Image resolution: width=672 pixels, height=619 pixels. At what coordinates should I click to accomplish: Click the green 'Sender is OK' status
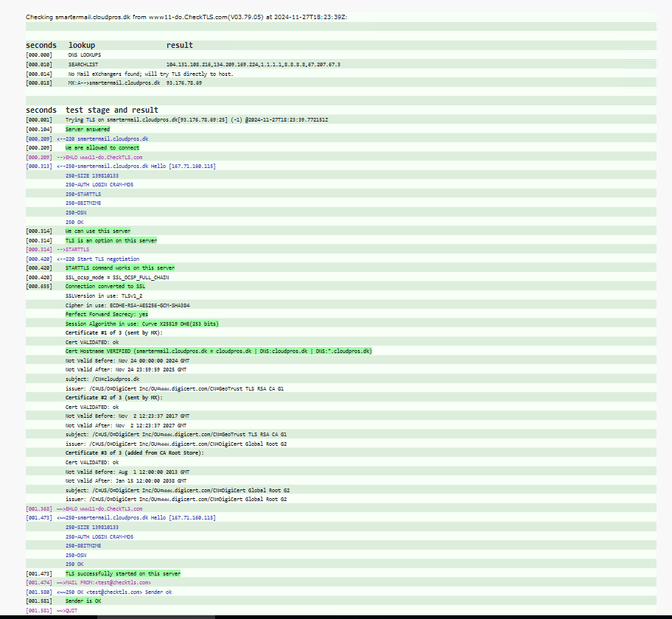83,601
